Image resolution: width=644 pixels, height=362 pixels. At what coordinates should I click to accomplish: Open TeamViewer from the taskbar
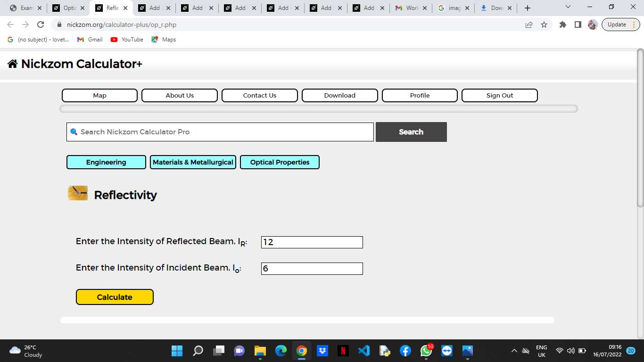[447, 351]
